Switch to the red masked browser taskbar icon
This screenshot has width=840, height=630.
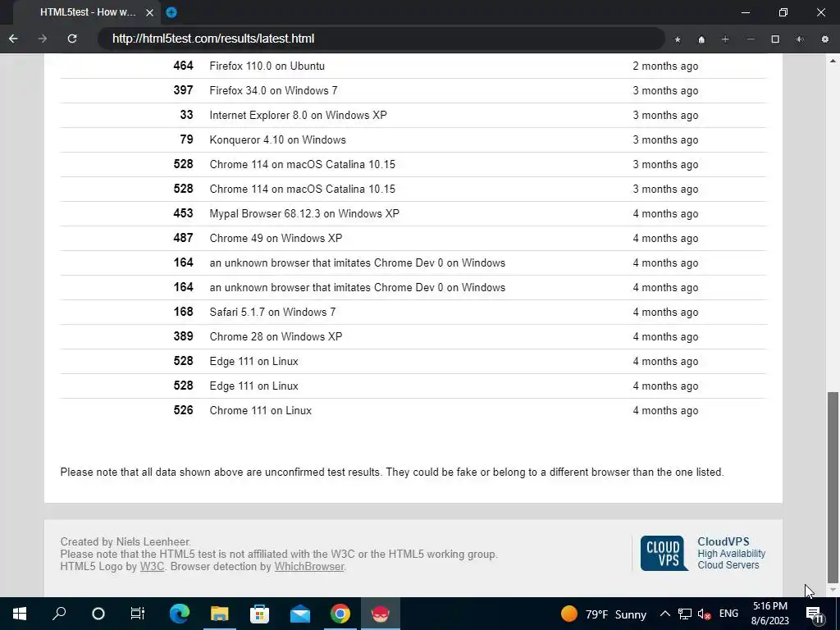[x=381, y=614]
